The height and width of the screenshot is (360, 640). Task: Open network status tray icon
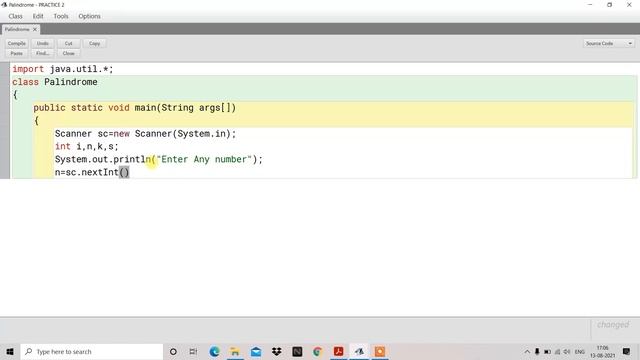557,351
